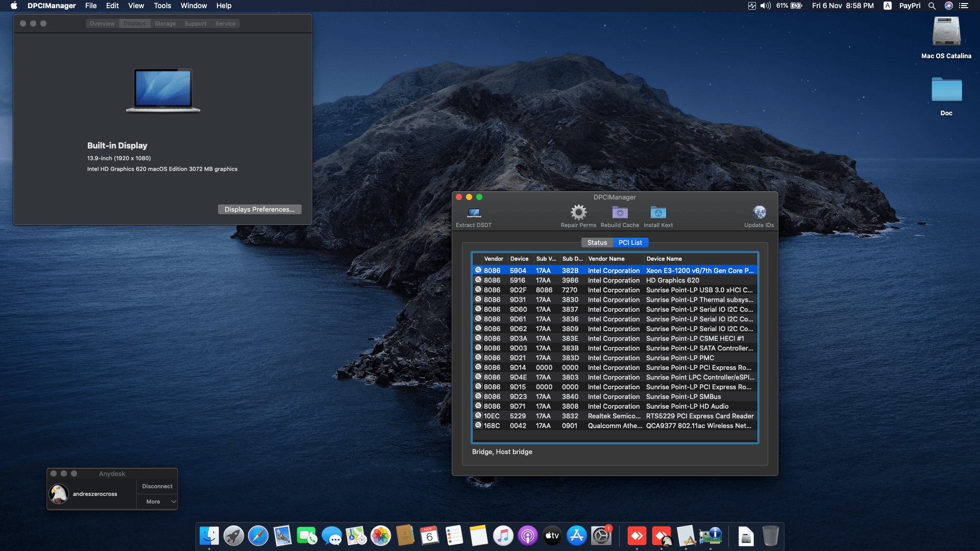Open the Spotlight search icon in menu bar
This screenshot has width=980, height=551.
point(932,6)
